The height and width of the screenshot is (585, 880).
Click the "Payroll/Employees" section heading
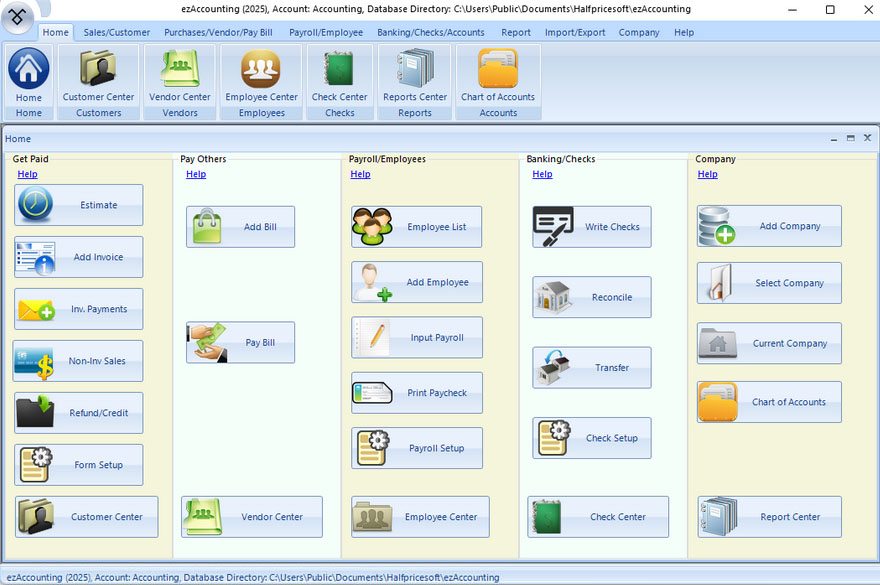[387, 159]
